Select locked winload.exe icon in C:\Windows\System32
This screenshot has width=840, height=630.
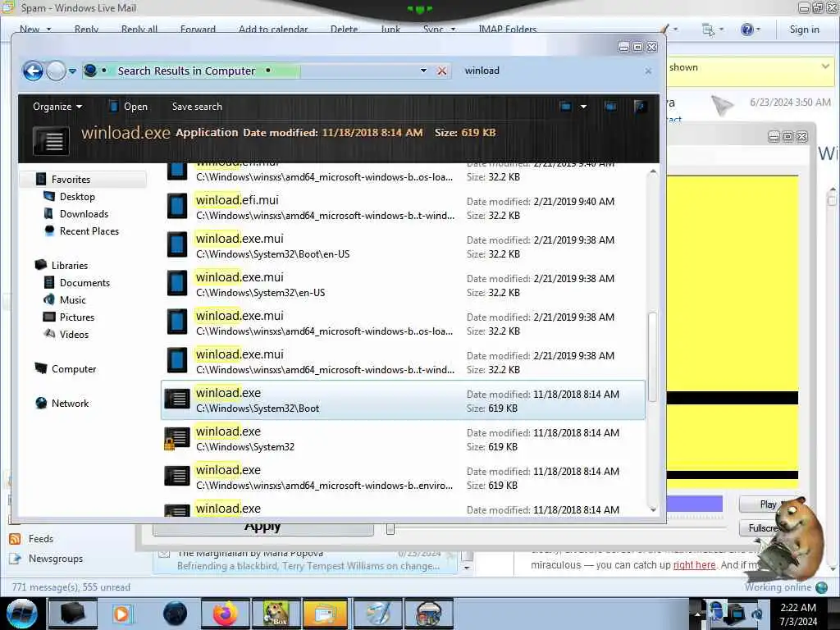click(177, 439)
